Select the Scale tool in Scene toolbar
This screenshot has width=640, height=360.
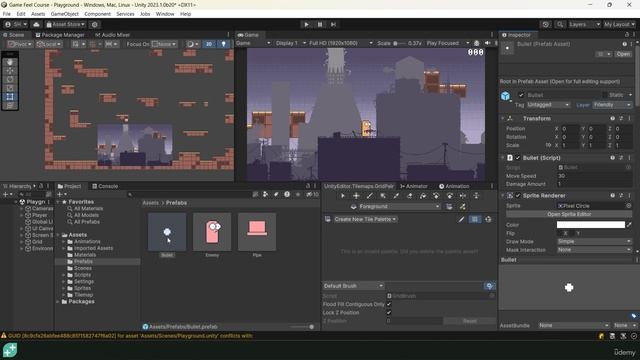[10, 88]
